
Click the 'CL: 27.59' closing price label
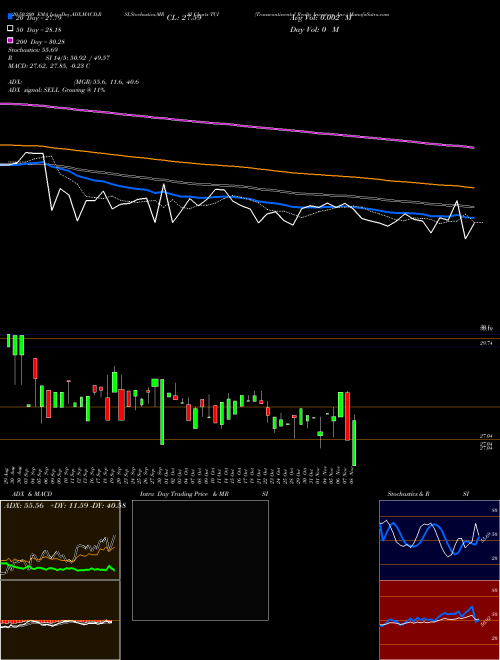click(x=184, y=18)
